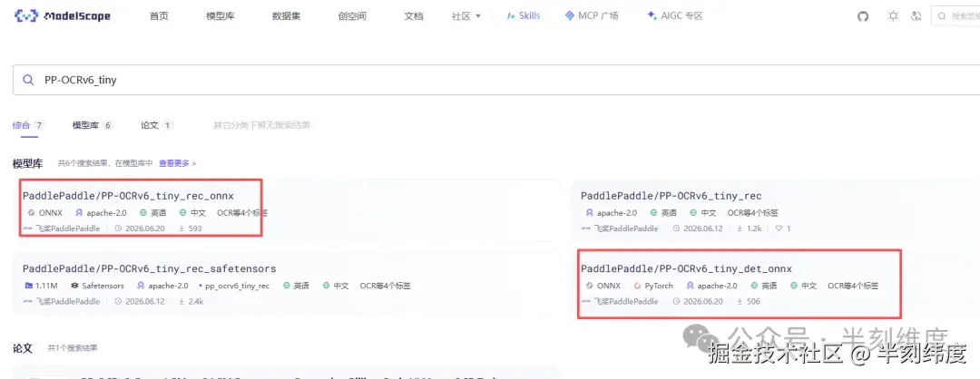Click 英语 tag on the tiny_det_onnx card
The image size is (980, 379).
point(764,286)
